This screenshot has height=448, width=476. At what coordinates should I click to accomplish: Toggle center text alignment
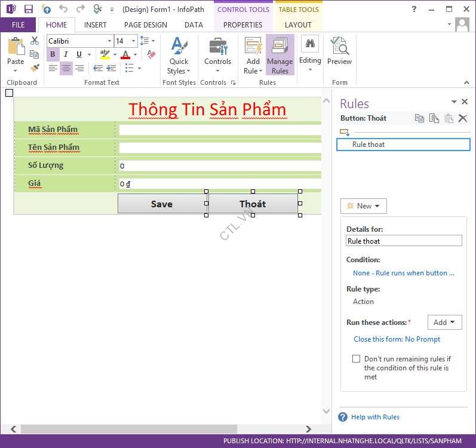coord(66,69)
